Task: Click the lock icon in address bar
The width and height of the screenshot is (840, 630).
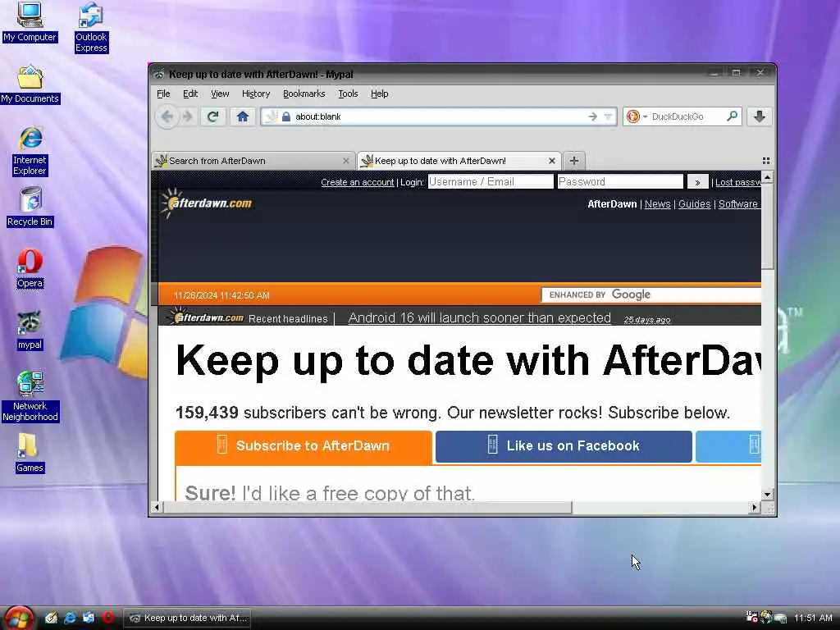Action: pyautogui.click(x=286, y=116)
